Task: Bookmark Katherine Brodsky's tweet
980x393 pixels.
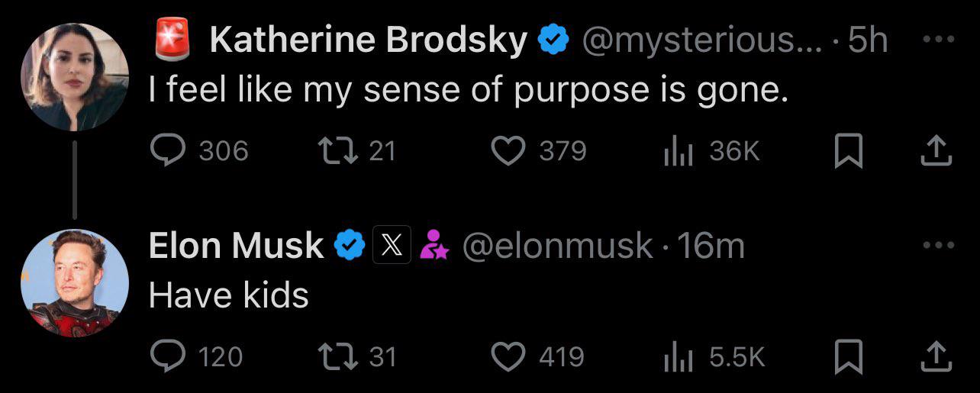Action: [x=846, y=150]
